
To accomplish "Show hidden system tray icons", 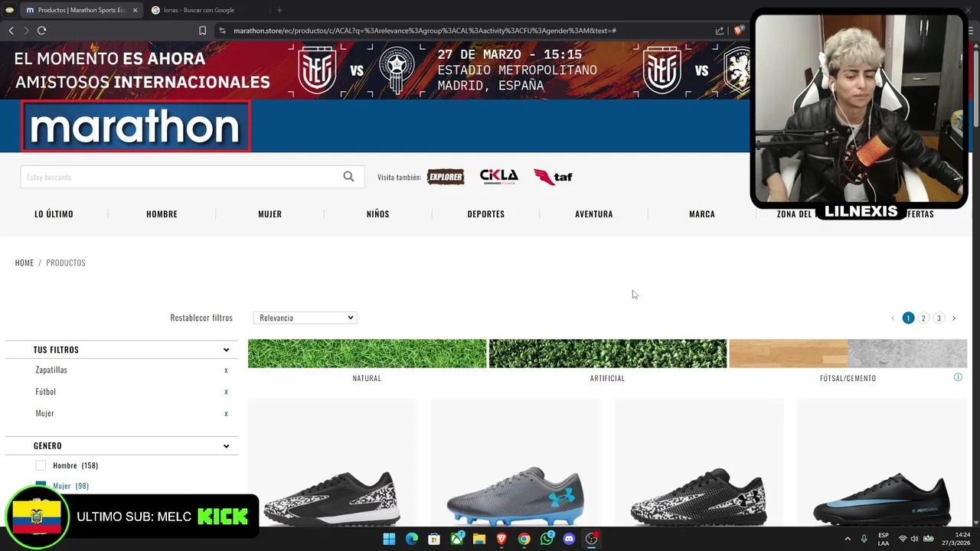I will [x=848, y=539].
